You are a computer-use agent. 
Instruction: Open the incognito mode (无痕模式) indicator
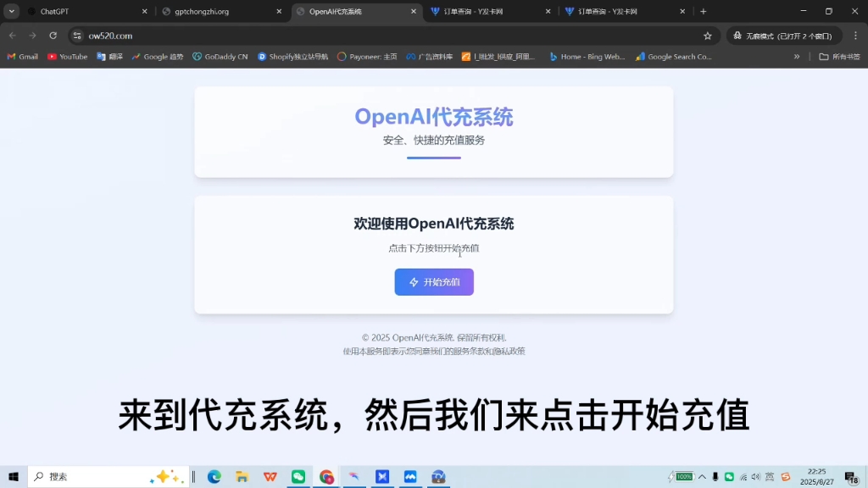tap(784, 36)
